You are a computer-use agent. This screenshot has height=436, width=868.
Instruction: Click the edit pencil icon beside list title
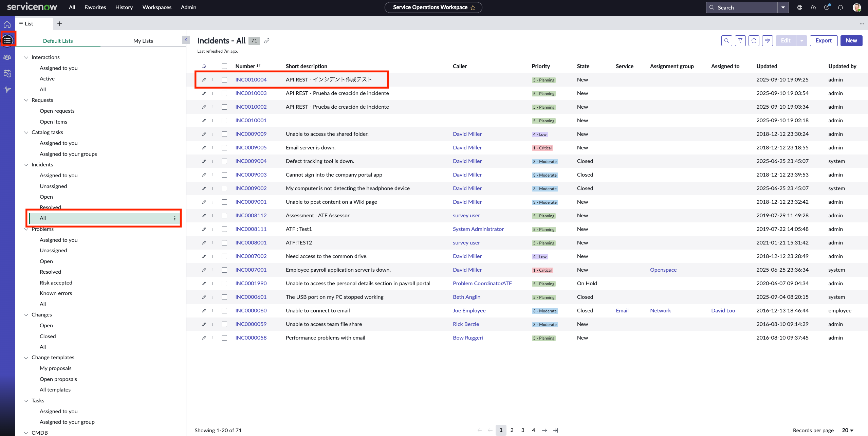pos(267,41)
